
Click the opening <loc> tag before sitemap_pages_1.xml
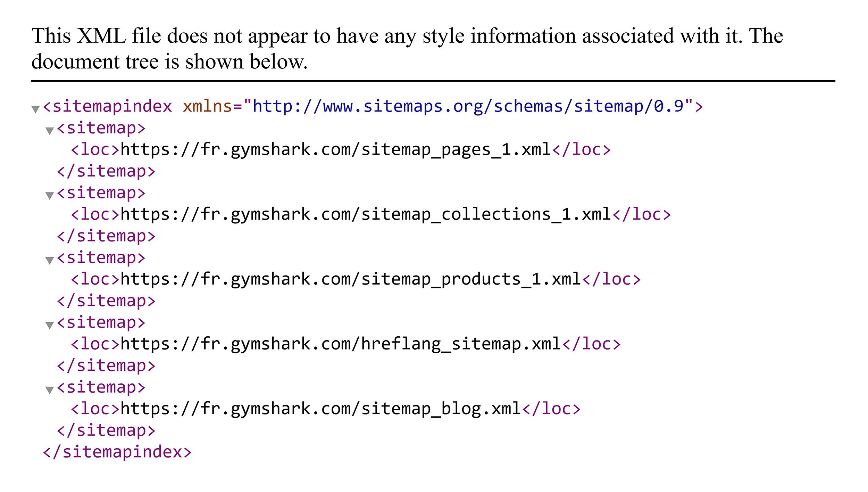click(95, 150)
